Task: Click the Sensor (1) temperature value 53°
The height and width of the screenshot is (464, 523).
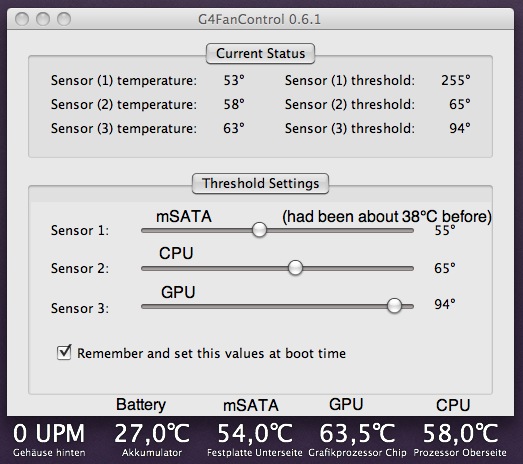Action: [x=234, y=80]
